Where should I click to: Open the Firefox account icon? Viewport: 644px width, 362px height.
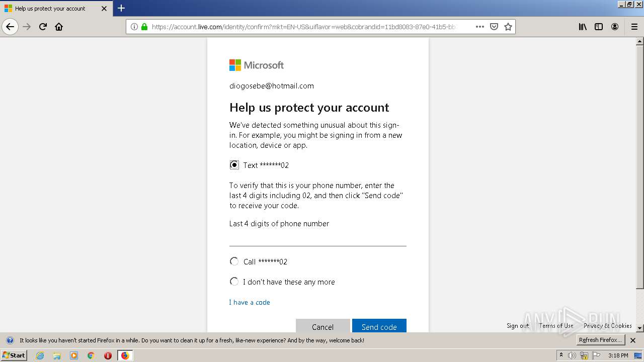click(615, 27)
